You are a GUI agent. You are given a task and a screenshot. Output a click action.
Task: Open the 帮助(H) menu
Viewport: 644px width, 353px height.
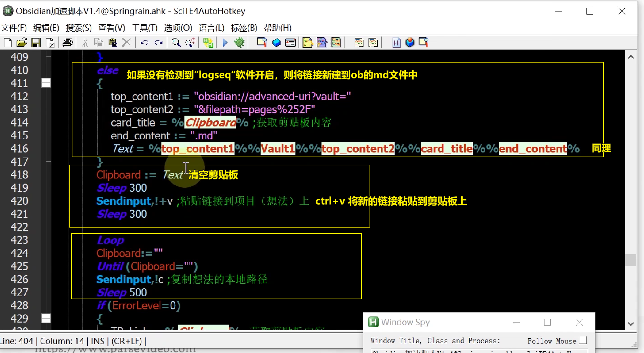coord(277,28)
